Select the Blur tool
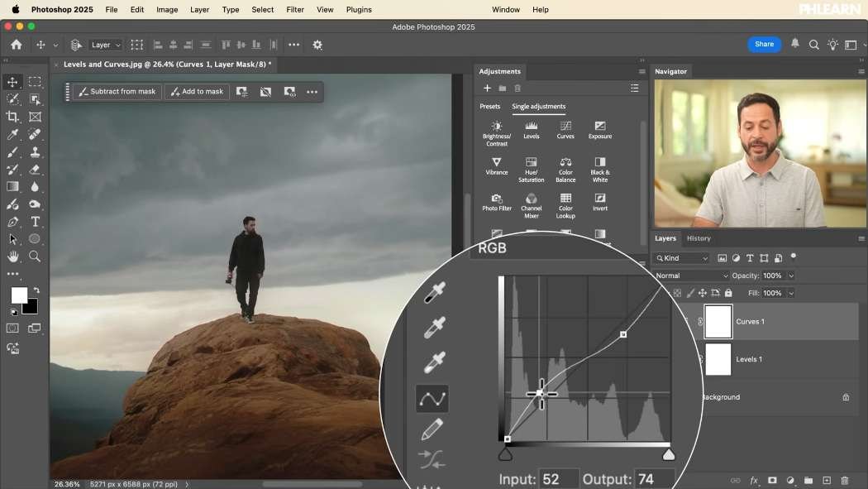868x489 pixels. [x=35, y=187]
